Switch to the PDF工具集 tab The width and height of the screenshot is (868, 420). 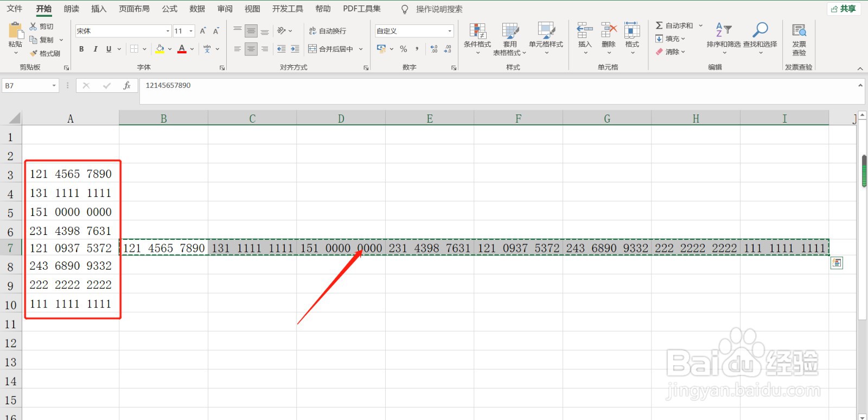[362, 9]
